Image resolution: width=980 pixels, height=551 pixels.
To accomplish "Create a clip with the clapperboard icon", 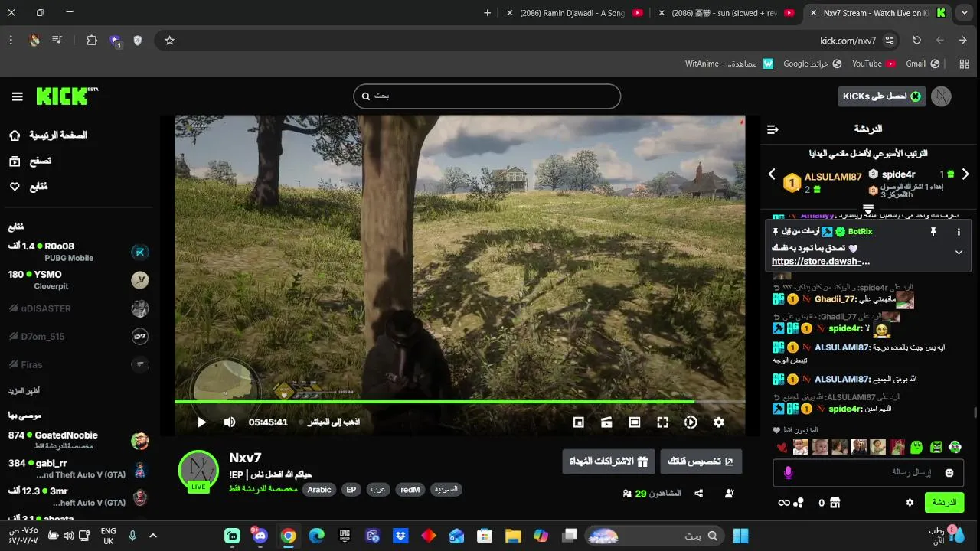I will tap(606, 422).
